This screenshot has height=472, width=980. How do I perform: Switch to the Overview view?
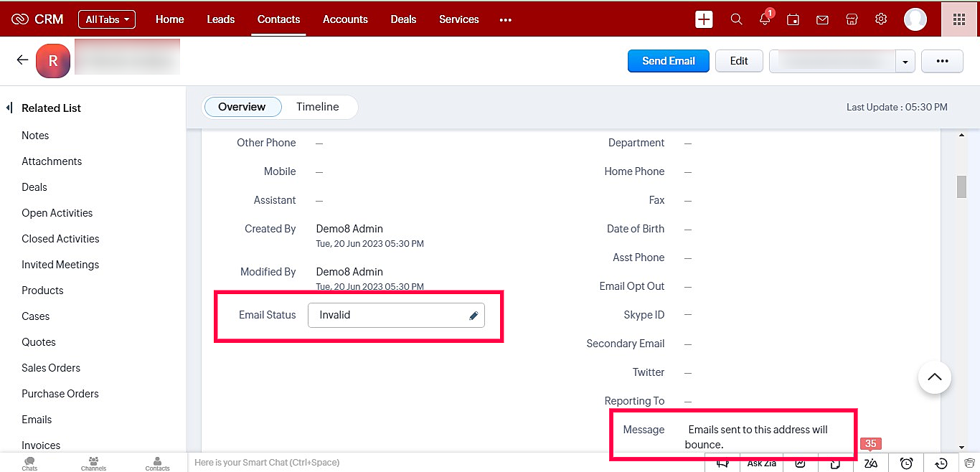coord(242,107)
